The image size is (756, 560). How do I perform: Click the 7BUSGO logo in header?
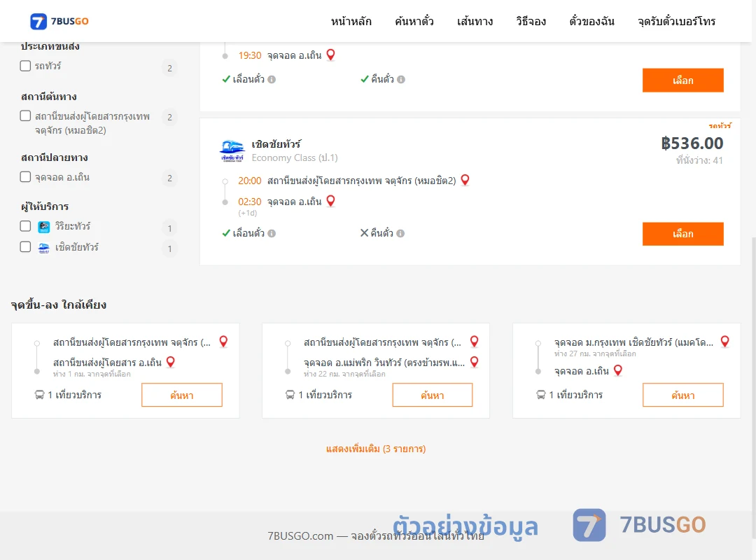[59, 21]
